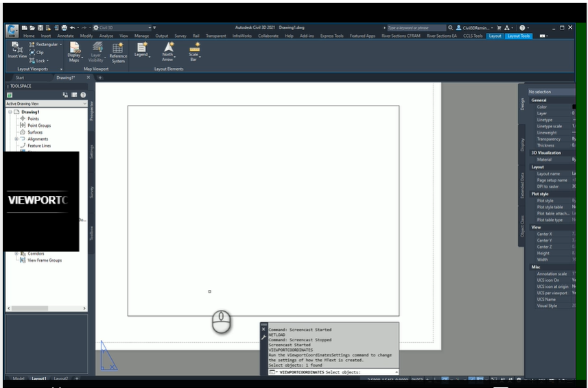Open the Civil3DRemin account menu

point(474,27)
